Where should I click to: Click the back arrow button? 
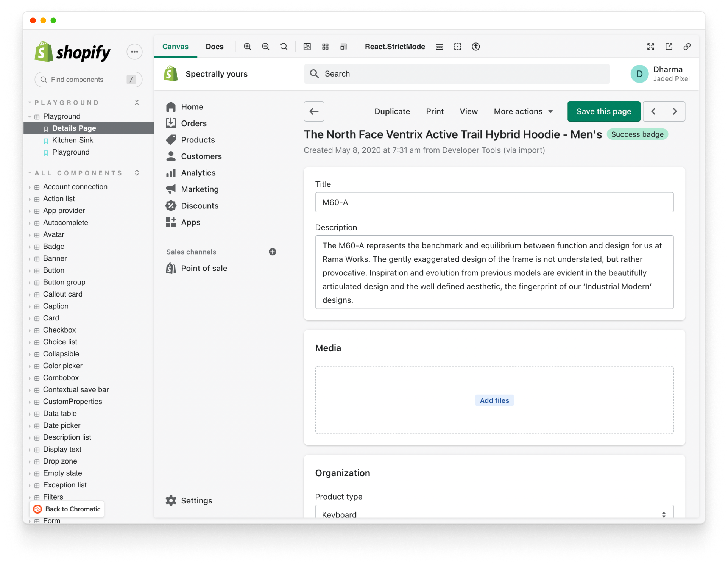[x=314, y=111]
